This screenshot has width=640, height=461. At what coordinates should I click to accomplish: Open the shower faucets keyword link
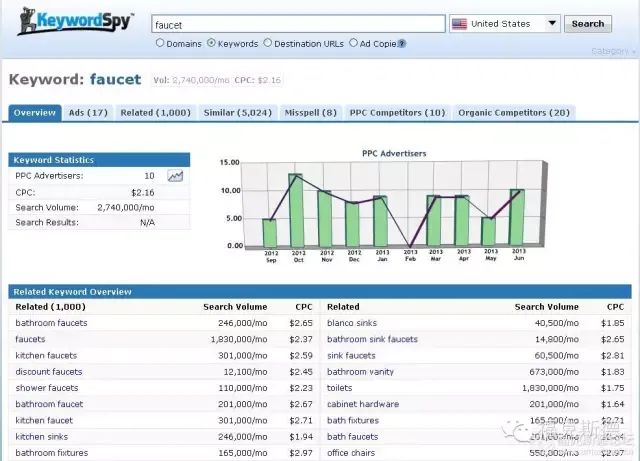point(47,388)
